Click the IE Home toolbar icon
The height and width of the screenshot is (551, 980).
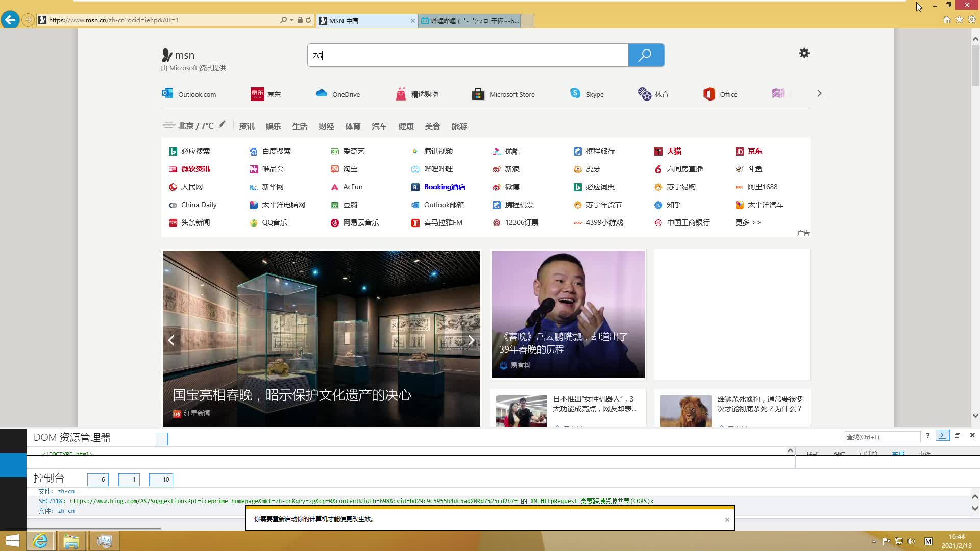[x=946, y=20]
